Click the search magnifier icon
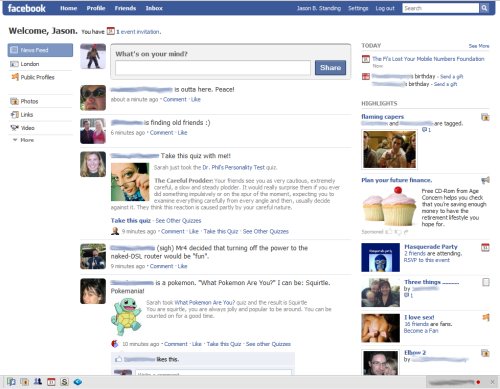Screen dimensions: 500x389 tap(484, 8)
